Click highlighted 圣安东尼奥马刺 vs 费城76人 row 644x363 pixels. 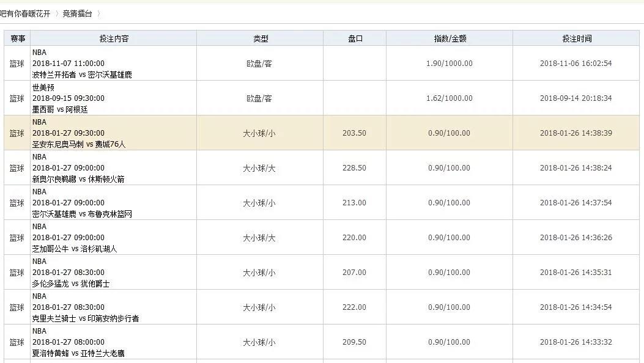(79, 144)
